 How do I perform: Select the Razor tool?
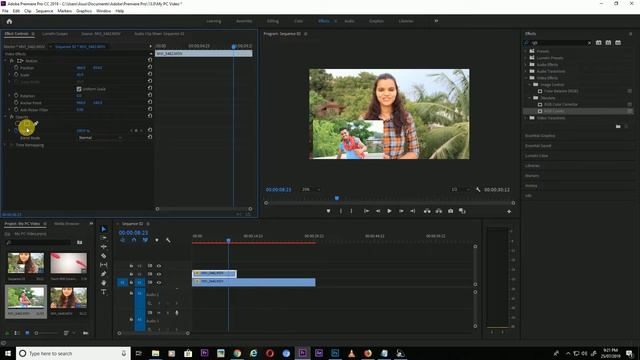pyautogui.click(x=104, y=256)
